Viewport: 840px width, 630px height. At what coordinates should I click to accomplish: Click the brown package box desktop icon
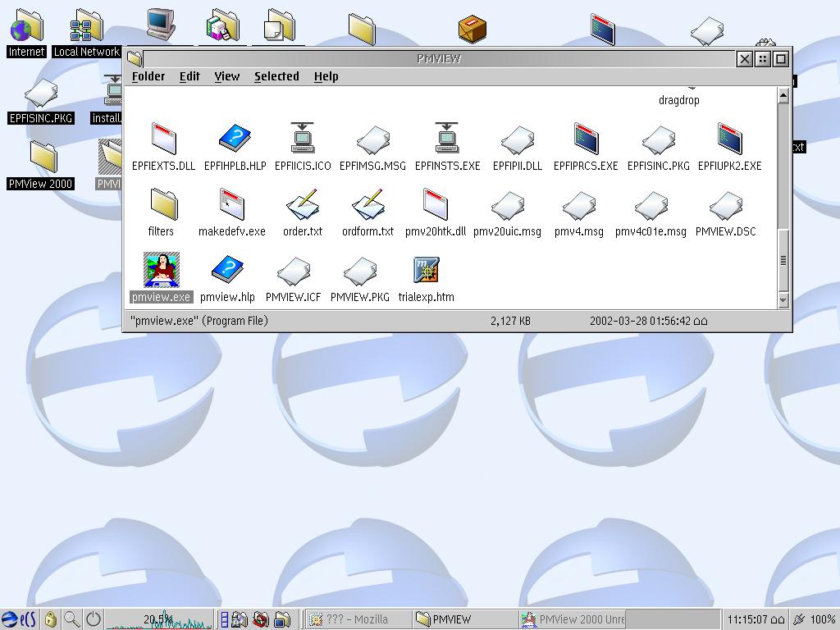point(472,28)
